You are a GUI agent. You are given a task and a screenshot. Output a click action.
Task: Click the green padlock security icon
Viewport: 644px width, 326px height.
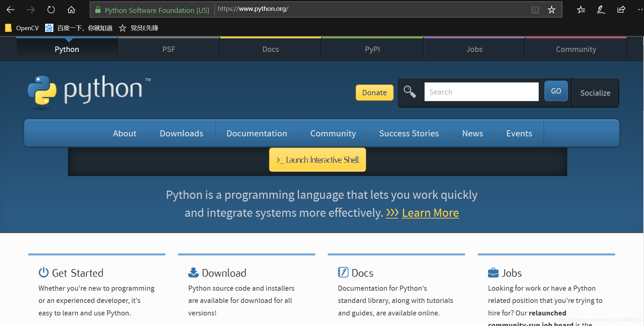[98, 10]
